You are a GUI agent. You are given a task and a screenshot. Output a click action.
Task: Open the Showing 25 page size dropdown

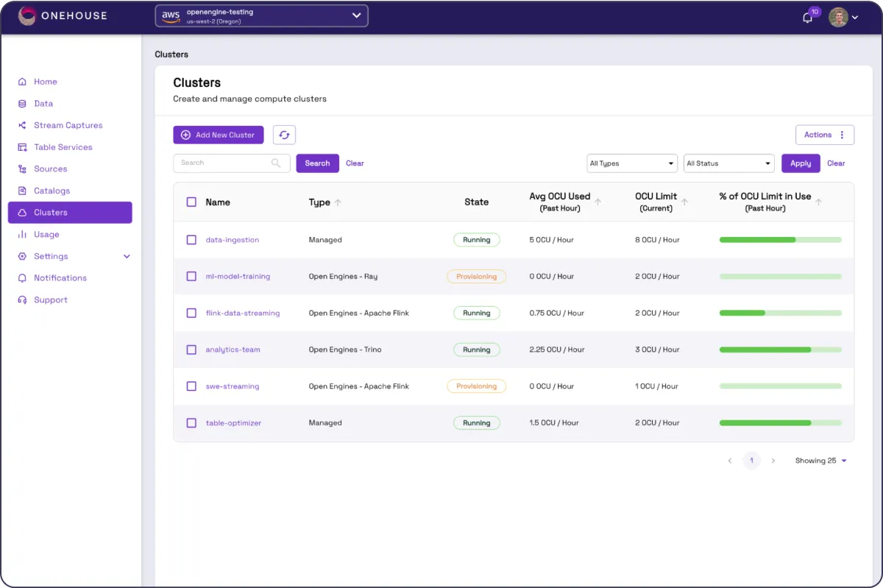(x=821, y=461)
